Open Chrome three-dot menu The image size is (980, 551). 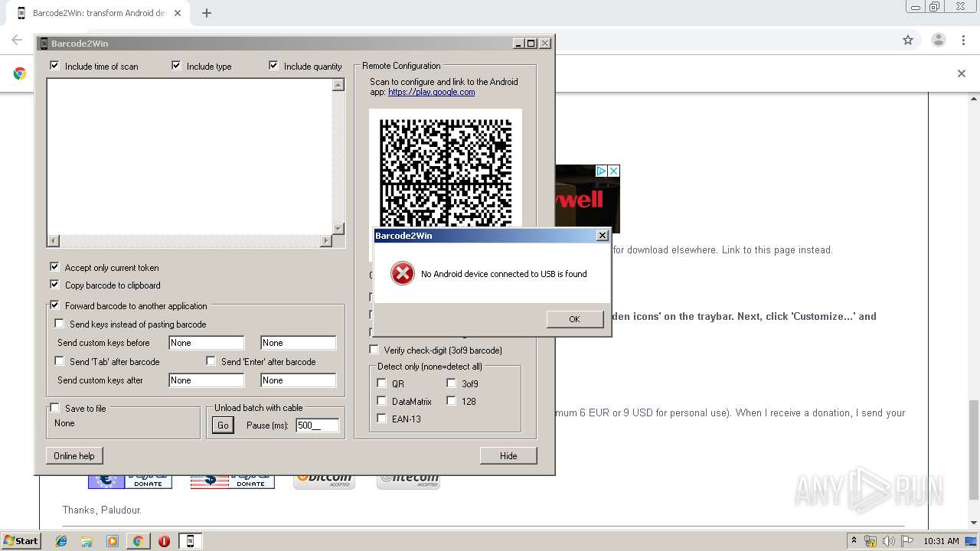pyautogui.click(x=964, y=40)
